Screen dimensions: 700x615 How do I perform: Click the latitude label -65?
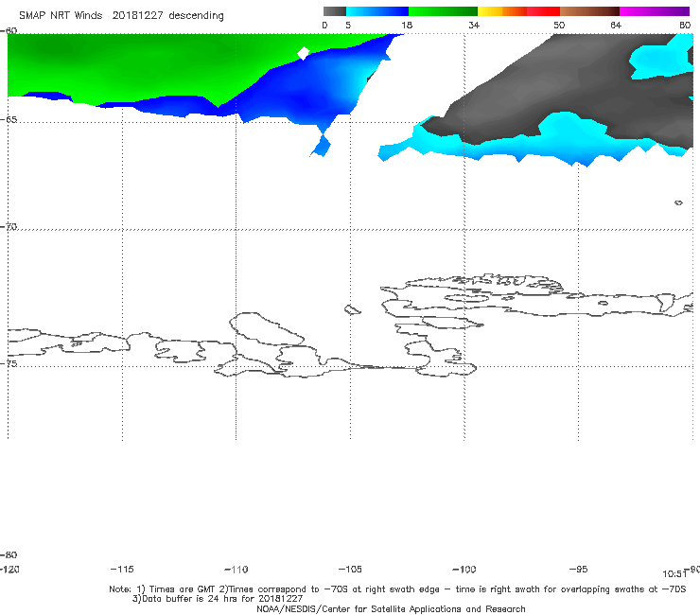pyautogui.click(x=9, y=120)
